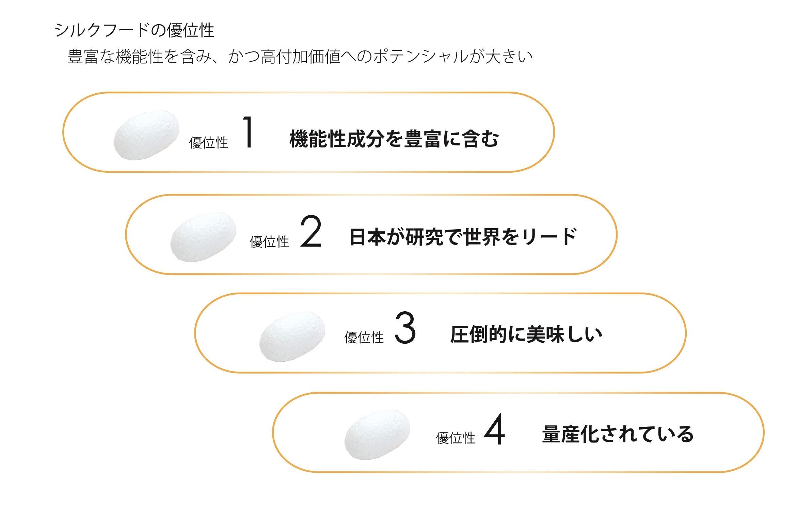Click the large number 3
812x515 pixels.
pos(405,329)
